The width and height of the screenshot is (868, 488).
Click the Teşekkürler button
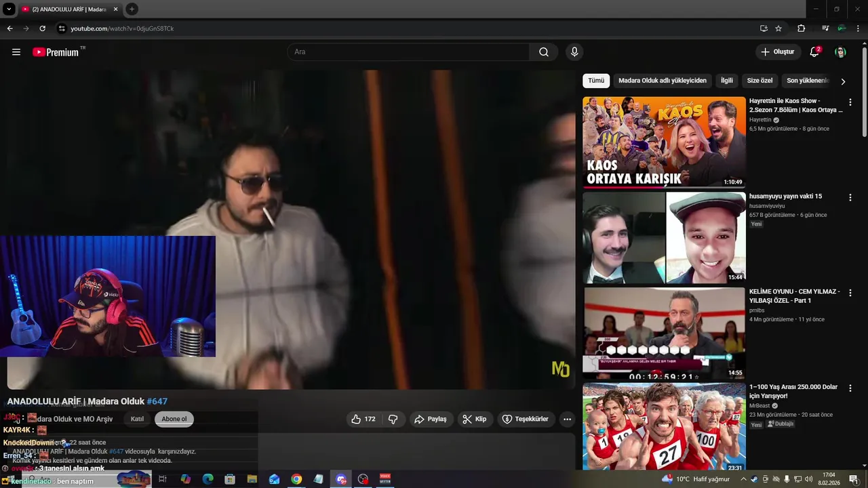525,419
